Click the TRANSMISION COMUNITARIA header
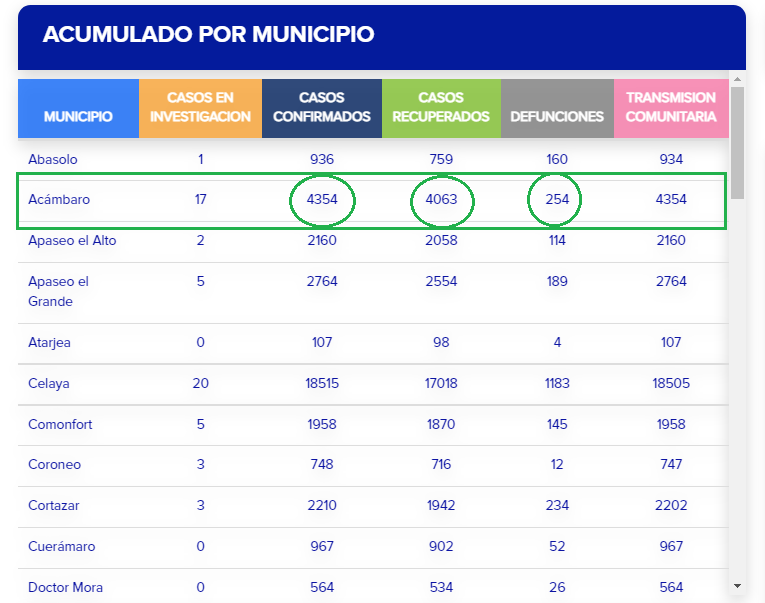Viewport: 765px width, 603px height. point(671,107)
